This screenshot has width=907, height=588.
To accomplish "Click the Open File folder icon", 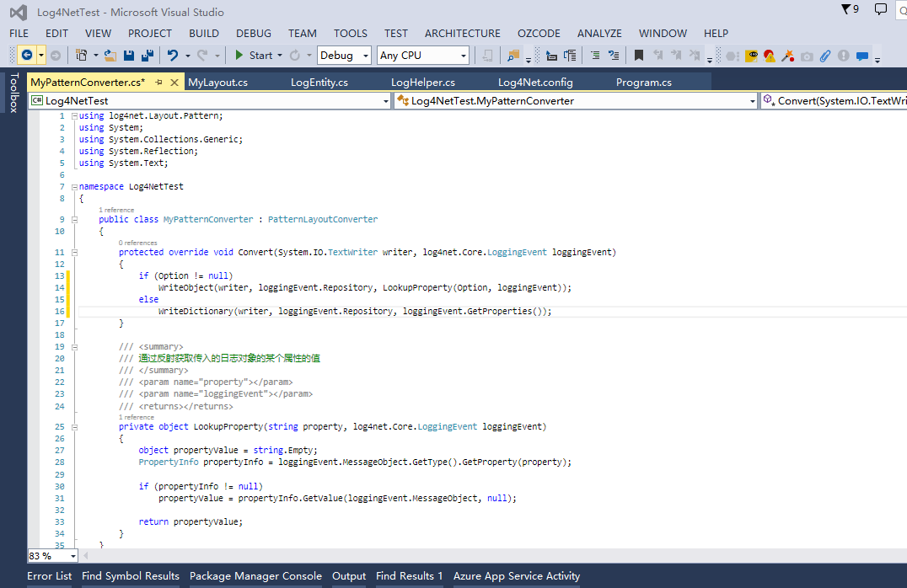I will (110, 56).
